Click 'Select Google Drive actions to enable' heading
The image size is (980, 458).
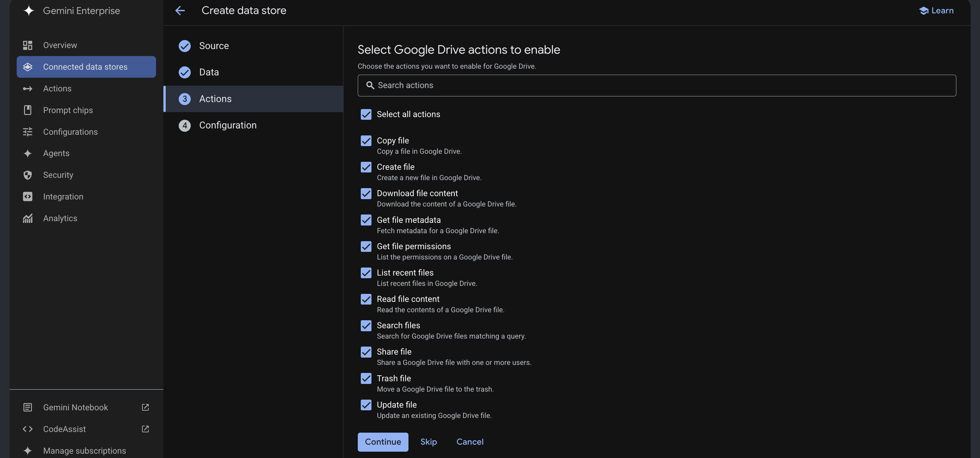[x=459, y=50]
